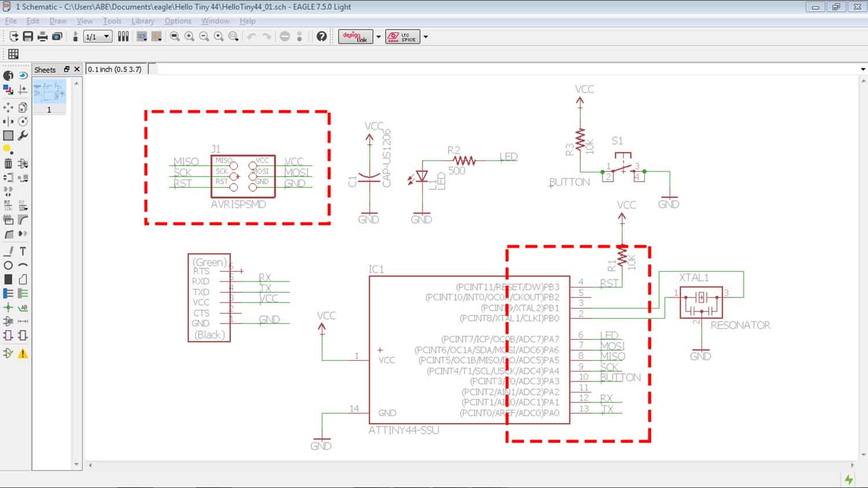The width and height of the screenshot is (868, 488).
Task: Click the Save floppy disk icon
Action: (28, 36)
